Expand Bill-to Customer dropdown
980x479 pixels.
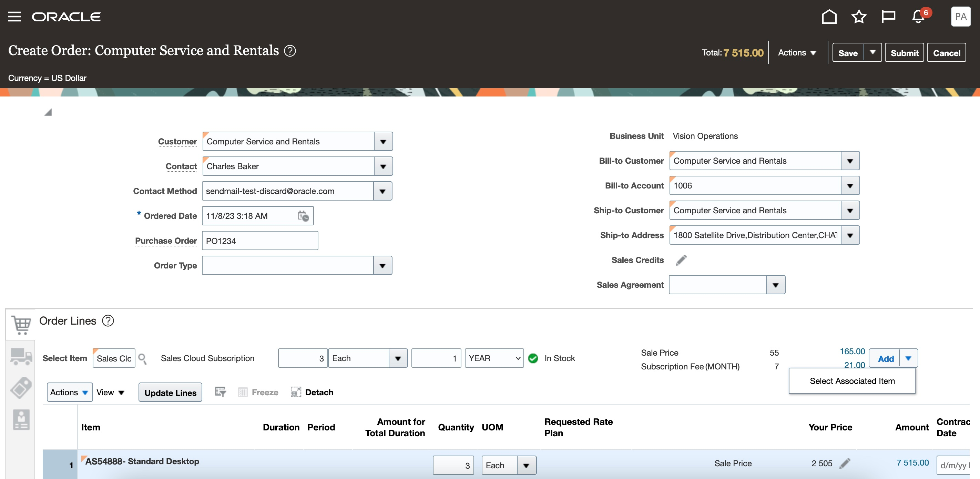click(850, 161)
